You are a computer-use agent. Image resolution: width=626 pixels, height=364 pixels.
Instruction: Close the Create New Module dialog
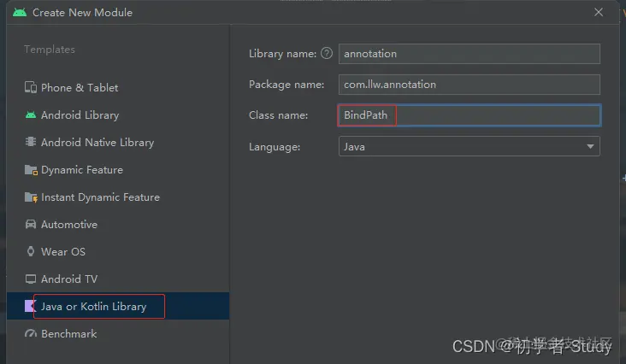tap(599, 12)
